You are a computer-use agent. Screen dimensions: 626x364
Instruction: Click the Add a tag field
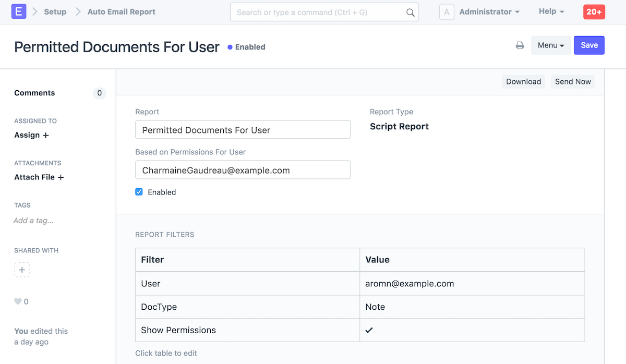click(x=34, y=221)
